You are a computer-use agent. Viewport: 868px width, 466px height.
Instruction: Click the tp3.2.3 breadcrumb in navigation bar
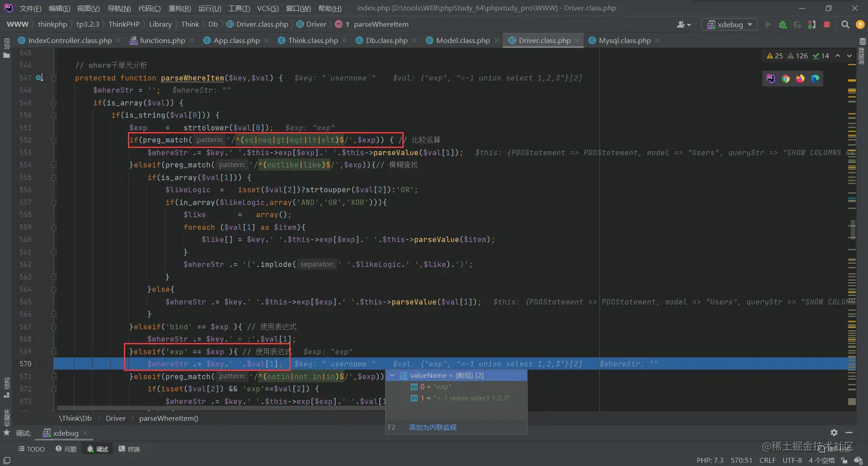click(88, 24)
